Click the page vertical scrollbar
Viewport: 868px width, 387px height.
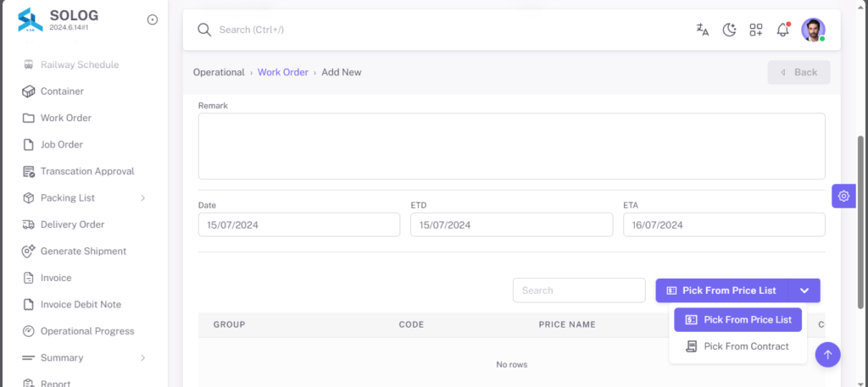click(x=861, y=221)
